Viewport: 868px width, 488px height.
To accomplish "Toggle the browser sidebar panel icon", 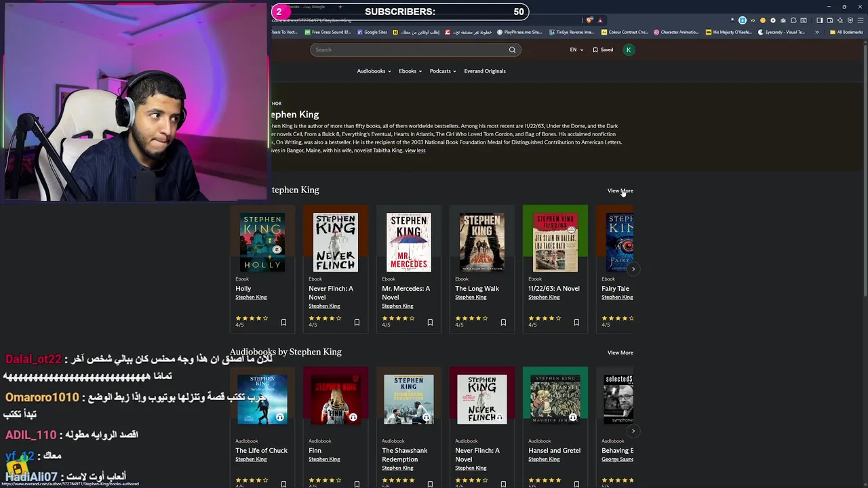I will click(x=819, y=20).
